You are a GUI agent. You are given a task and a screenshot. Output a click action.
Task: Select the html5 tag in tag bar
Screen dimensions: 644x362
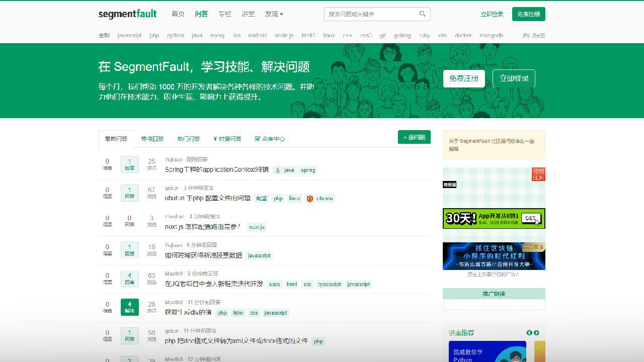(308, 36)
